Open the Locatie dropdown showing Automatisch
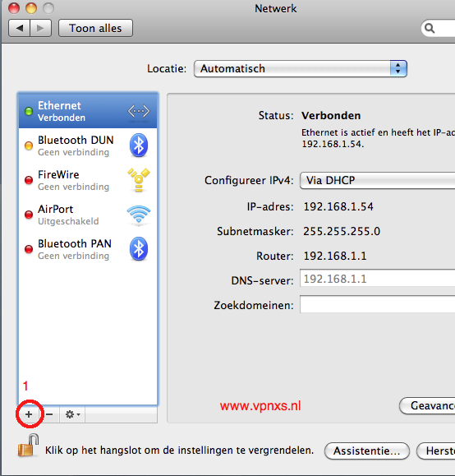Image resolution: width=455 pixels, height=476 pixels. pos(301,68)
